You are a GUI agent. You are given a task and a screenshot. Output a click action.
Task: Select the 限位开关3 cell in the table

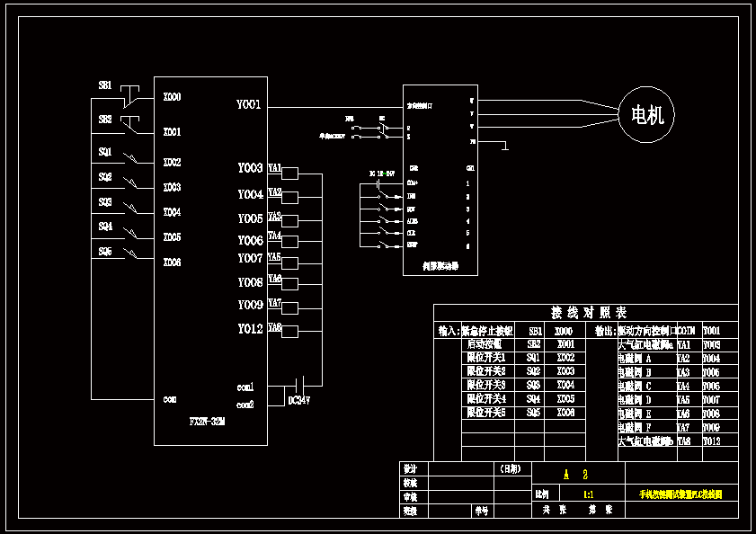(x=486, y=385)
